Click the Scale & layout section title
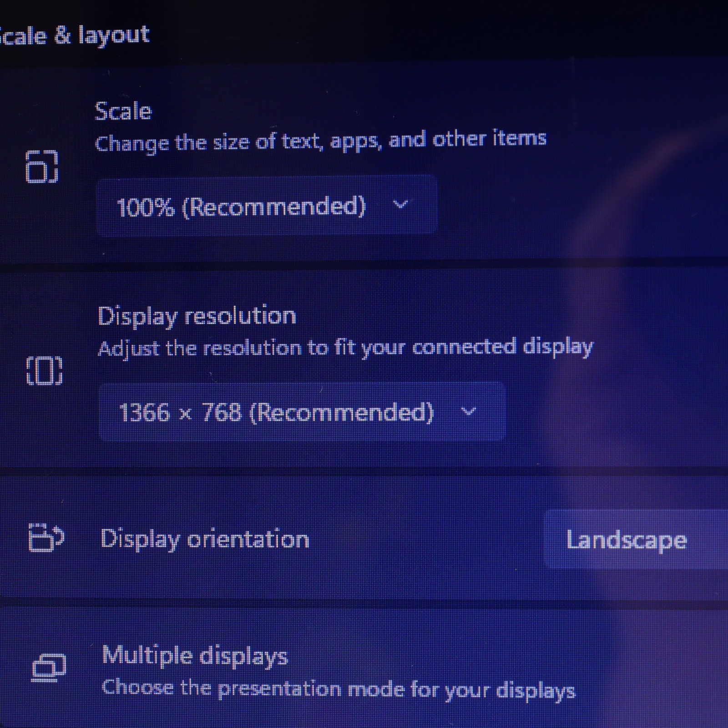The width and height of the screenshot is (728, 728). click(74, 35)
